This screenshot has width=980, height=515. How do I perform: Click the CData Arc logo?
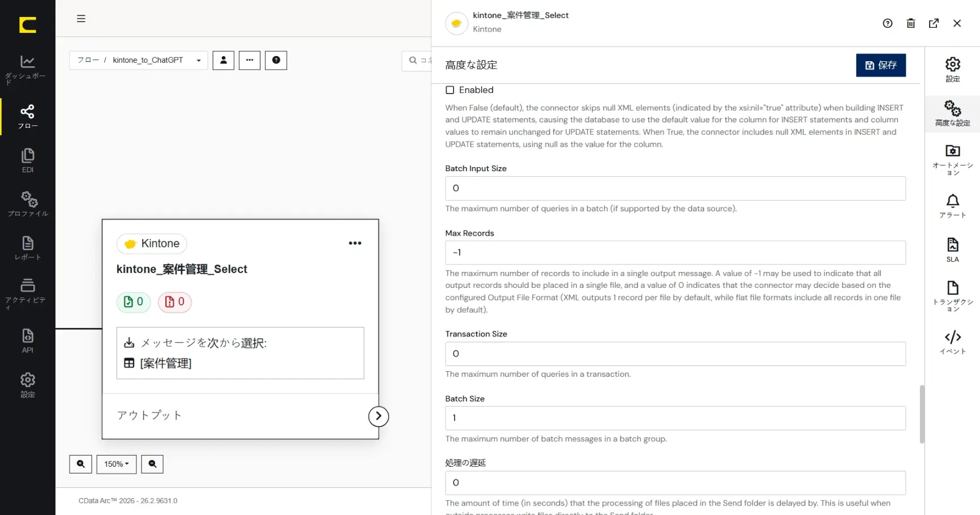point(28,25)
